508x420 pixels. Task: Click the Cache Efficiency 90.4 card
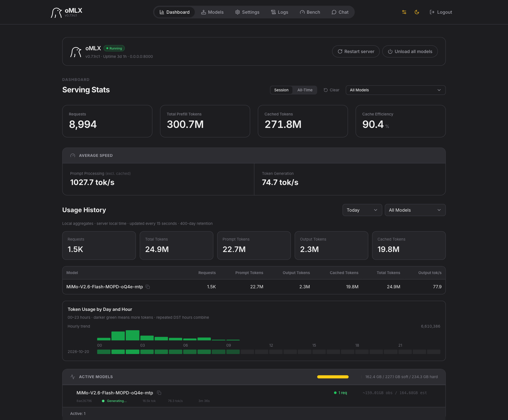(x=401, y=121)
